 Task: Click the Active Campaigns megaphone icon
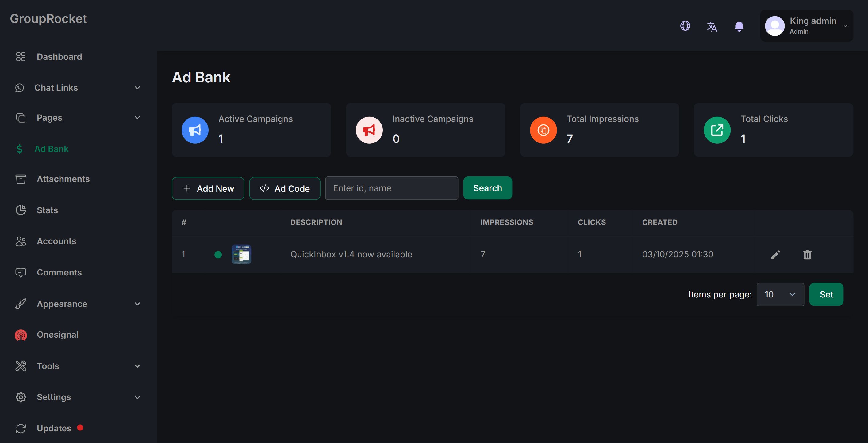195,130
